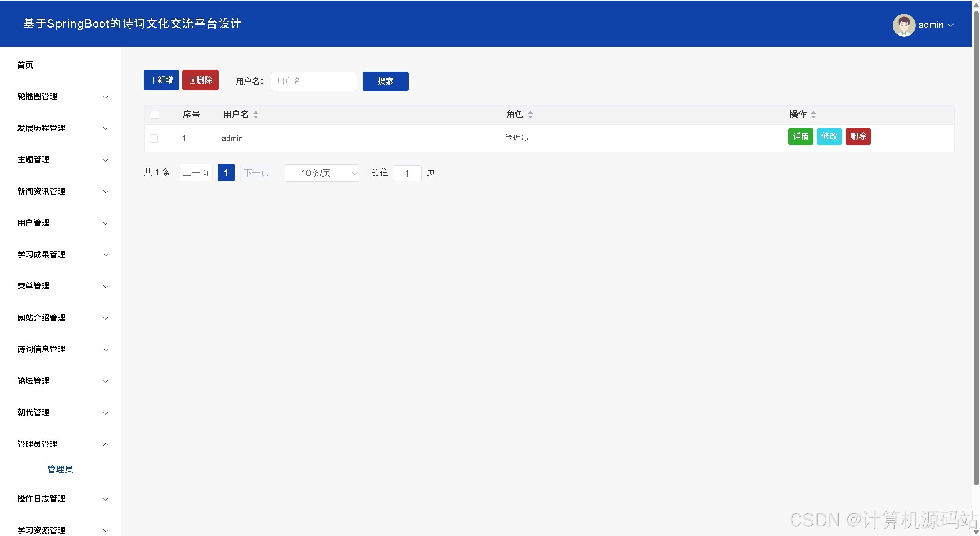
Task: Expand 诗词信息管理 sidebar menu
Action: pyautogui.click(x=60, y=349)
